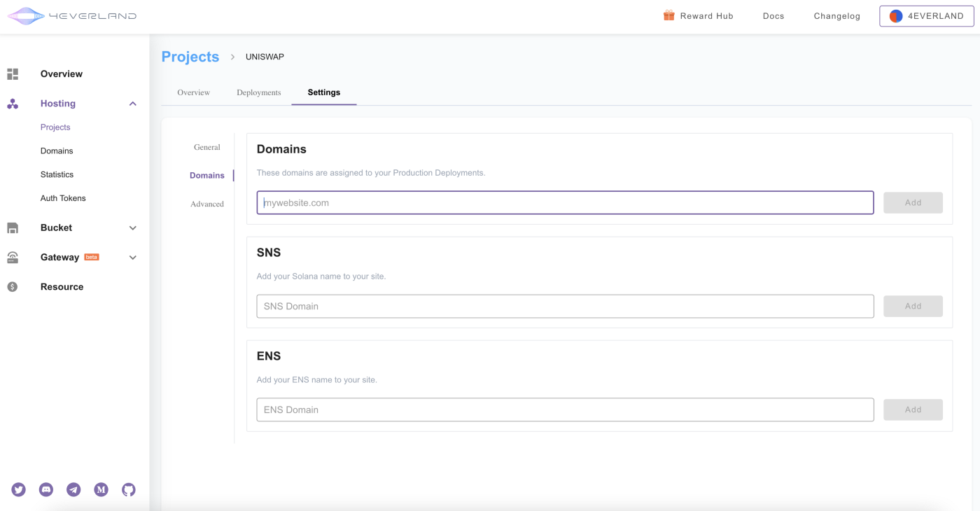Focus the mywebsite.com domain input
Viewport: 980px width, 511px height.
pos(565,203)
